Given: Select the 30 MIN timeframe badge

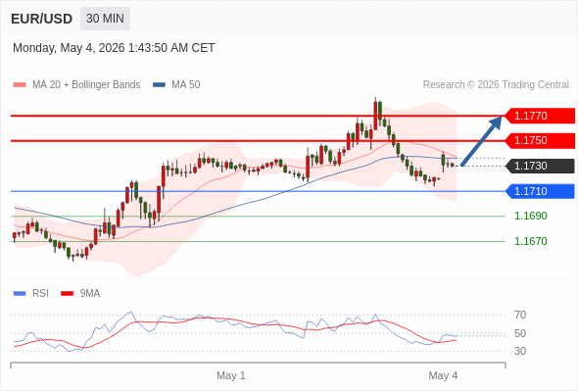Looking at the screenshot, I should tap(105, 19).
